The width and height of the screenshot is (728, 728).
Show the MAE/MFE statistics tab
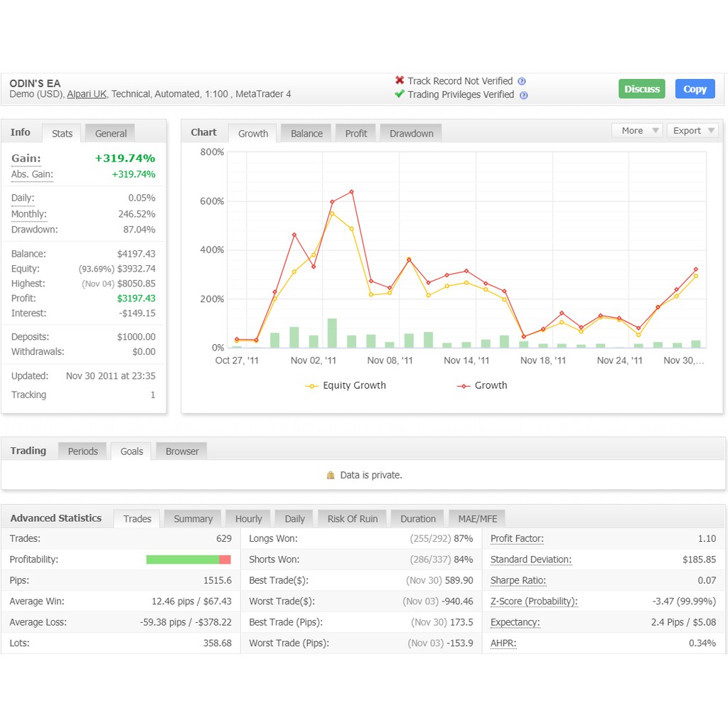click(478, 519)
